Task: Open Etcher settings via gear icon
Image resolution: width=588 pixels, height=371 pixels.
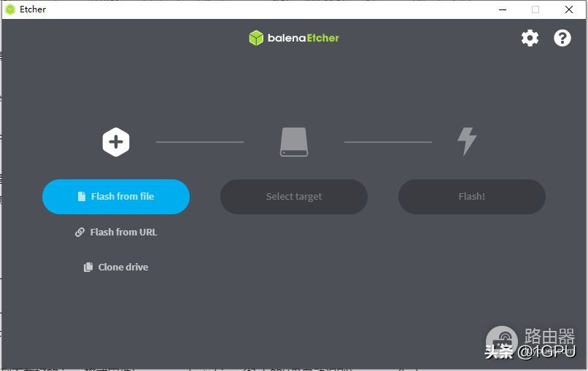Action: [530, 38]
